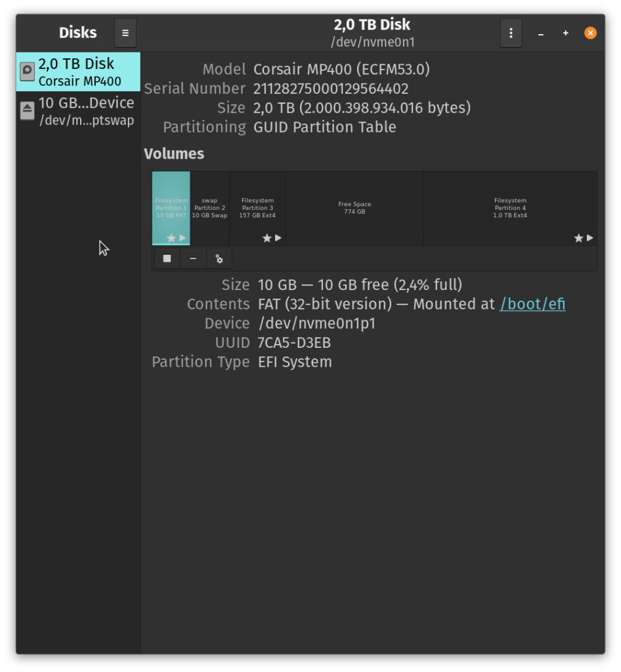Open the /boot/efi mount point link
This screenshot has width=621, height=672.
pos(532,304)
